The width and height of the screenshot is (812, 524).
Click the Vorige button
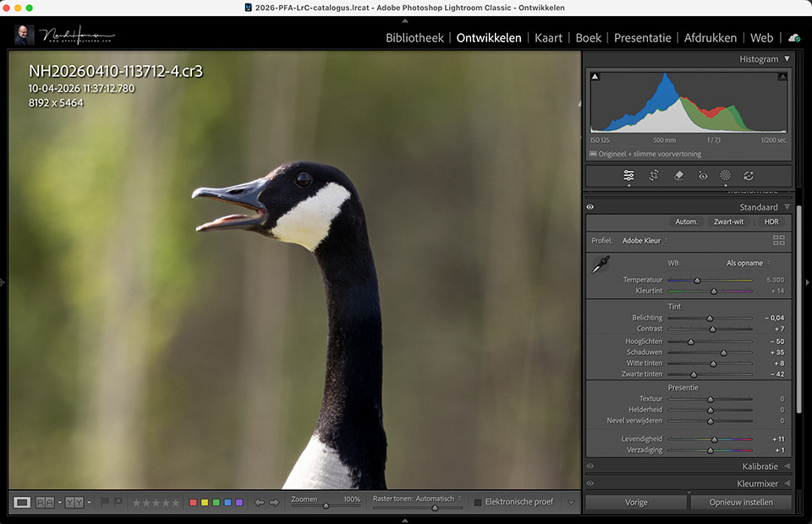pos(636,502)
